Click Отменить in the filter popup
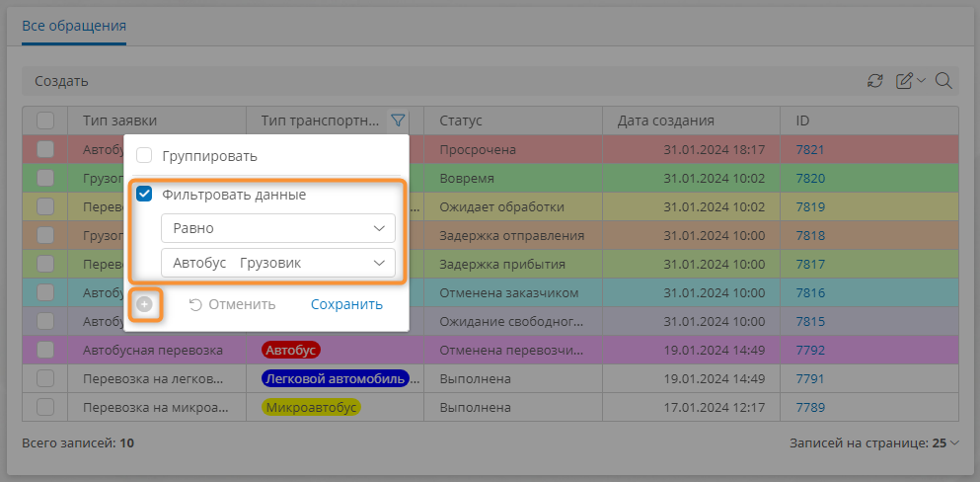The height and width of the screenshot is (482, 980). 233,304
